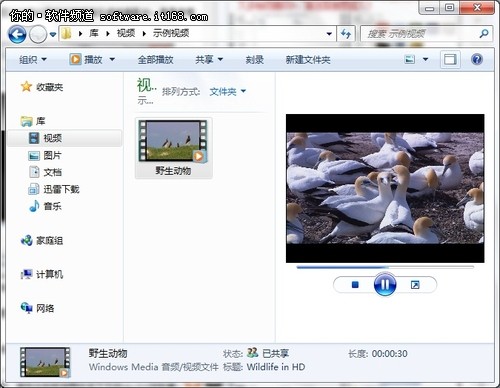Click the video library filmstrip icon
Image resolution: width=500 pixels, height=388 pixels.
(x=34, y=138)
